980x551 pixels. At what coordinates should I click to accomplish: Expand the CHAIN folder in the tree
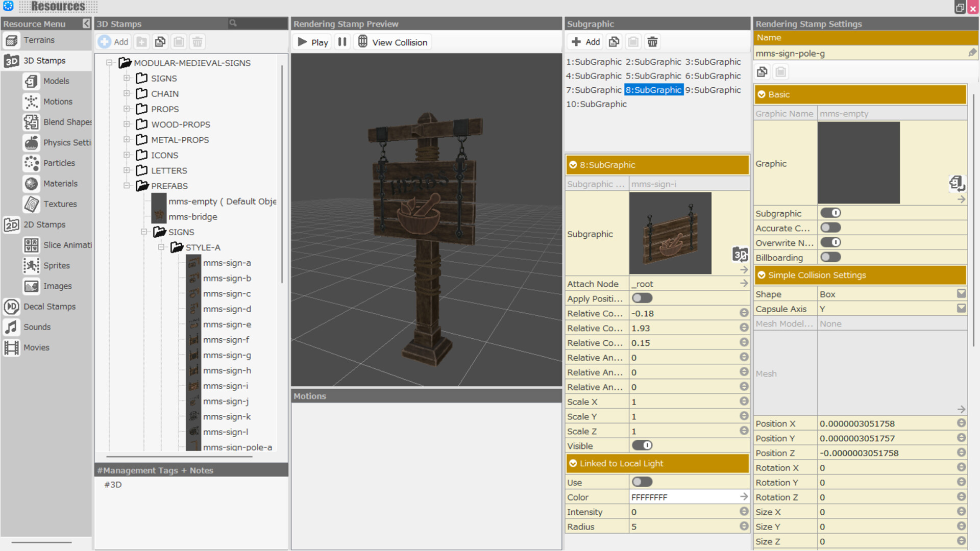[127, 93]
